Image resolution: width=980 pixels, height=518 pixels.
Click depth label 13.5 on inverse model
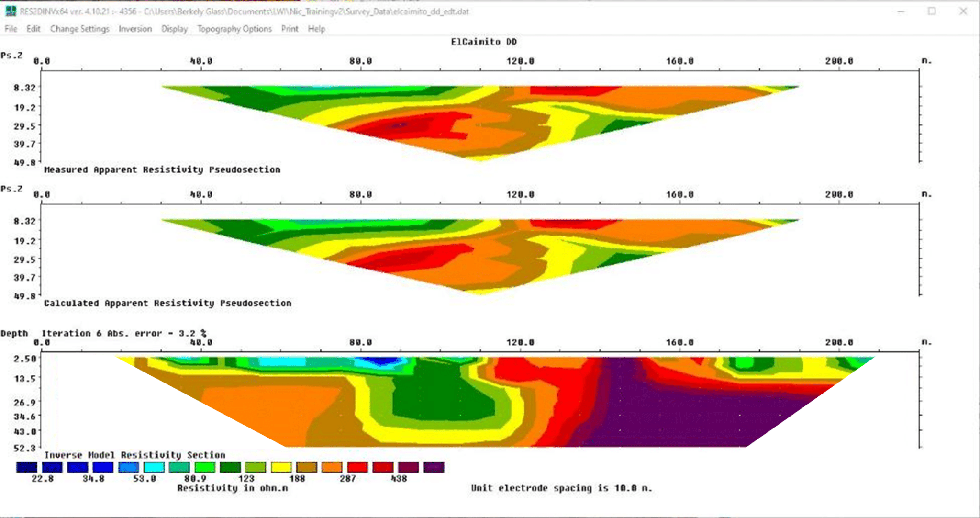[x=25, y=379]
